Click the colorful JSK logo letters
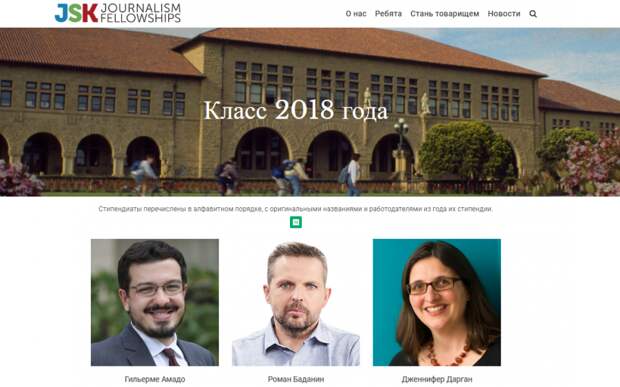Viewport: 620px width, 387px height. click(76, 13)
